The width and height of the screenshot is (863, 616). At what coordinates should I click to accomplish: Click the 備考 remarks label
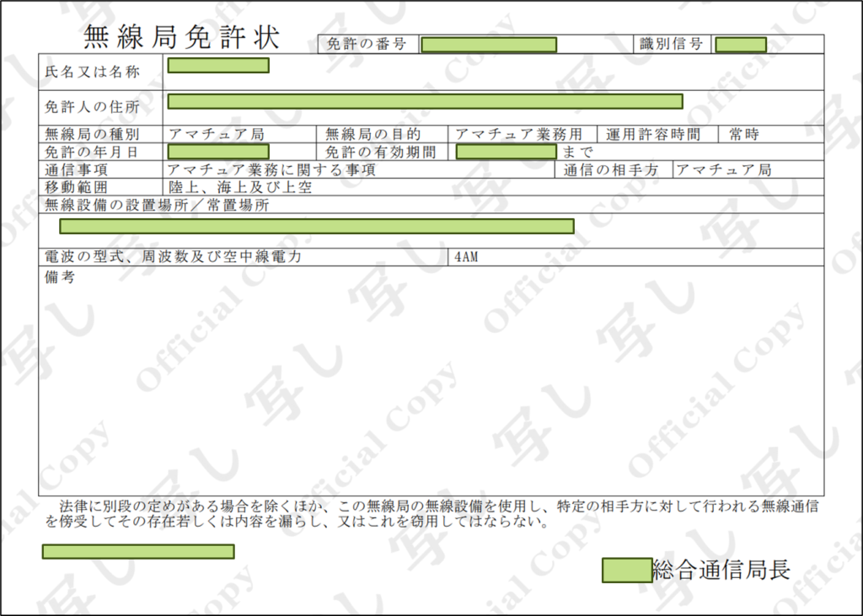59,276
